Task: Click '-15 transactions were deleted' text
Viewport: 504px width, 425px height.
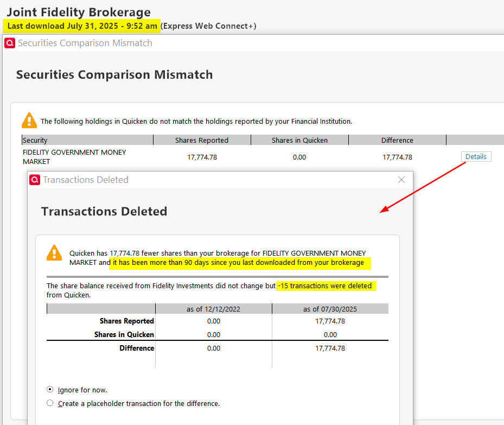Action: pyautogui.click(x=325, y=286)
